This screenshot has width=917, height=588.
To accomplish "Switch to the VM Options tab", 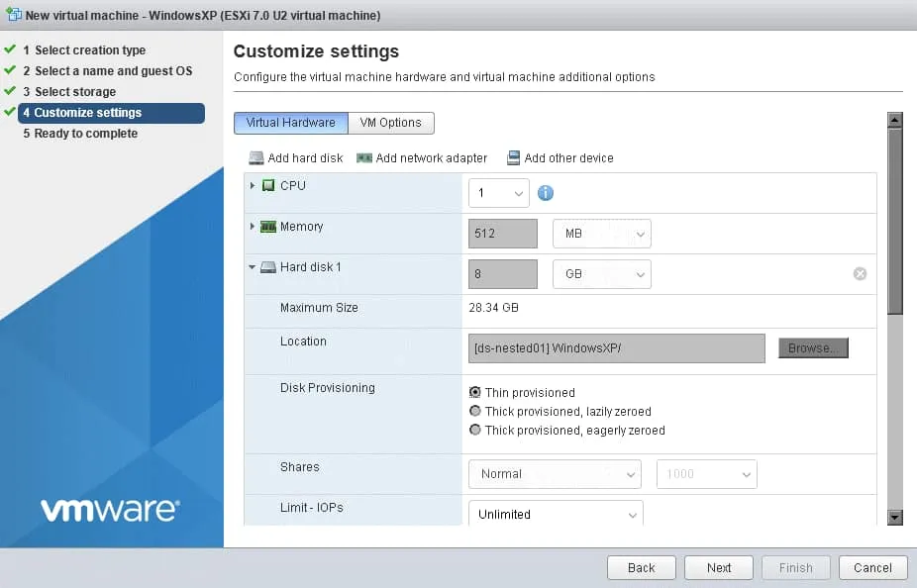I will click(x=391, y=123).
